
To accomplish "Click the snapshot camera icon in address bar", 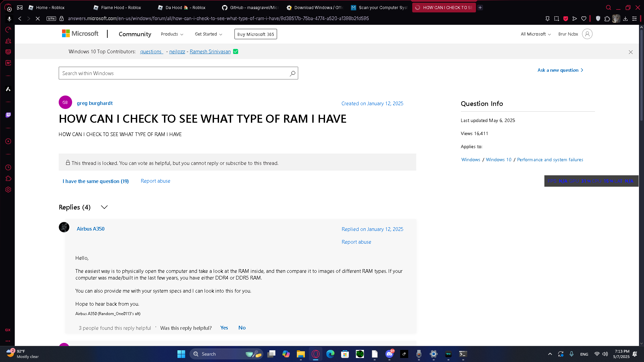I will [556, 18].
